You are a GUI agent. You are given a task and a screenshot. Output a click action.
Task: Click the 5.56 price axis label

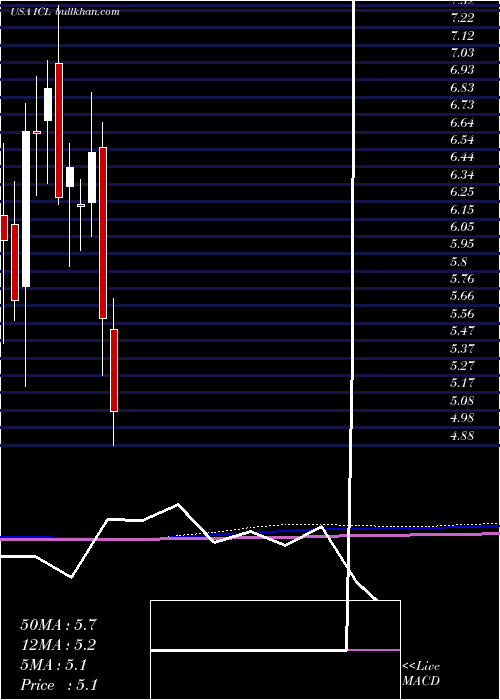pos(462,314)
